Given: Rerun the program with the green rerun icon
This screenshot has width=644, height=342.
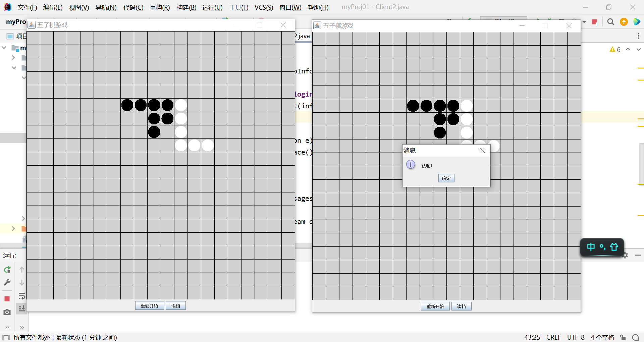Looking at the screenshot, I should tap(7, 270).
